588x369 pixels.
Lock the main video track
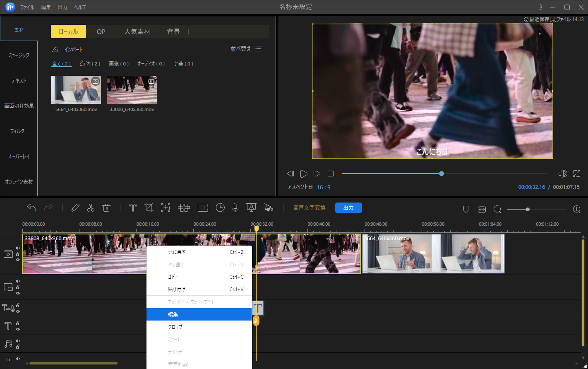point(18,254)
